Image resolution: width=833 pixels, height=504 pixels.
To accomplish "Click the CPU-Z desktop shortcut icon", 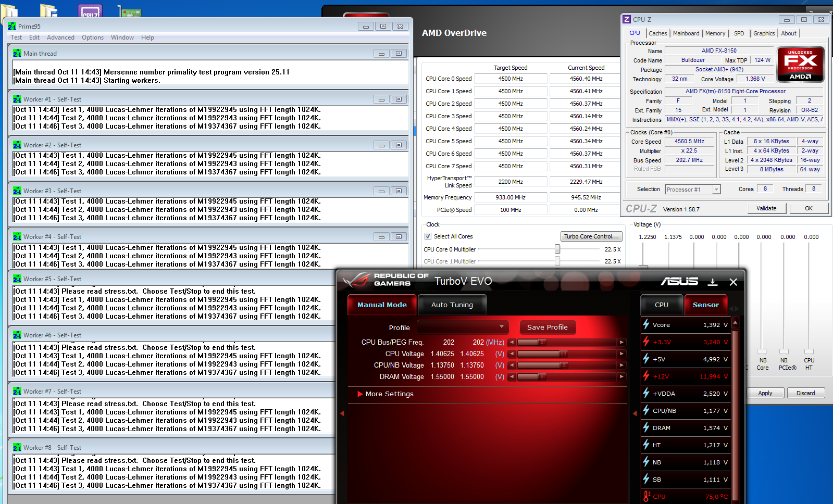I will (x=90, y=11).
